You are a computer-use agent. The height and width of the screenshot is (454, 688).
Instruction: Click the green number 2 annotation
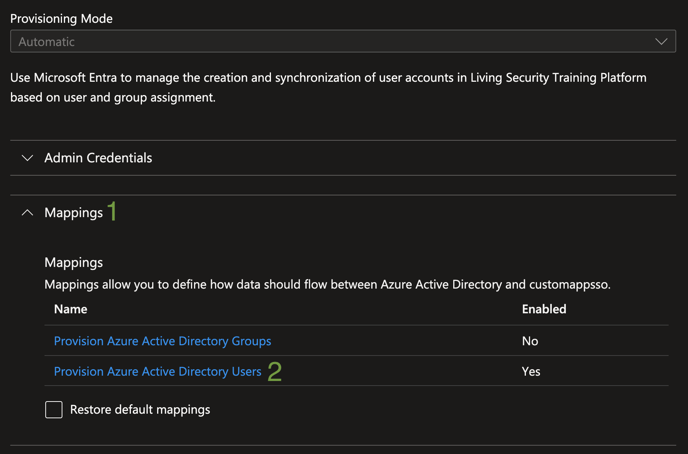(275, 372)
